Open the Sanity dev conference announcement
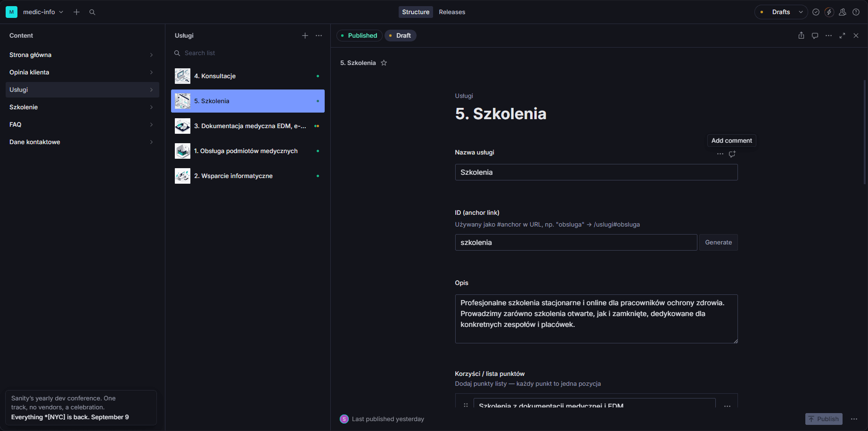Image resolution: width=868 pixels, height=431 pixels. (81, 407)
